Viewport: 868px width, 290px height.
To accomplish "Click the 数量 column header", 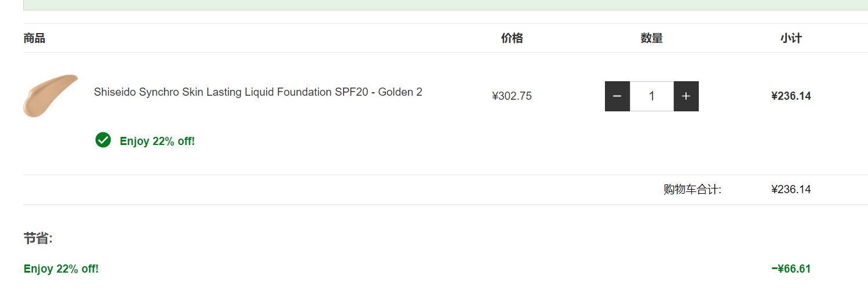I will [652, 38].
